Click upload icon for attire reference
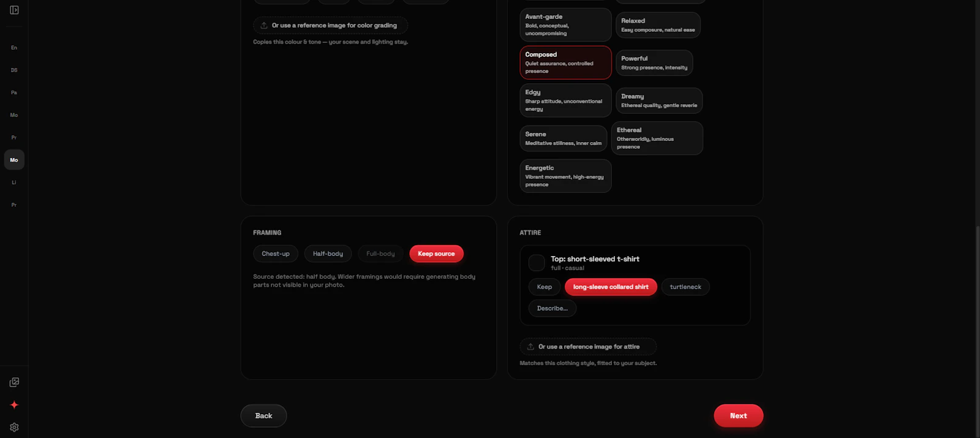 [x=530, y=347]
